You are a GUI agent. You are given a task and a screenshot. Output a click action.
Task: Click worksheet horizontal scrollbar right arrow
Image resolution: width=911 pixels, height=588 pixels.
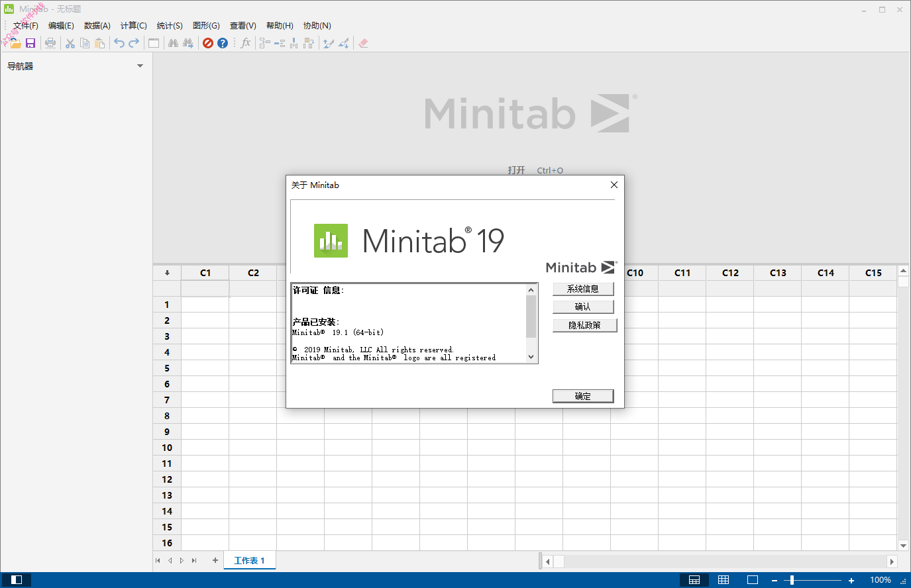pyautogui.click(x=892, y=562)
